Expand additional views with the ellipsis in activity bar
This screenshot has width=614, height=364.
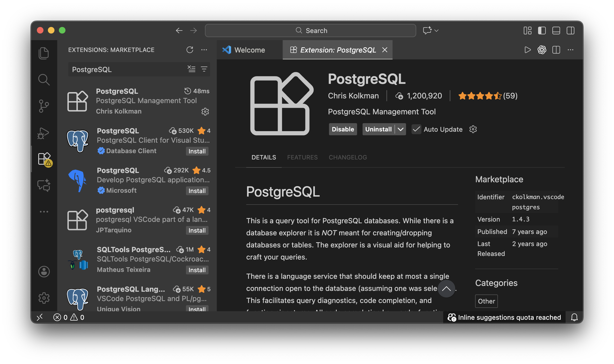(x=44, y=212)
